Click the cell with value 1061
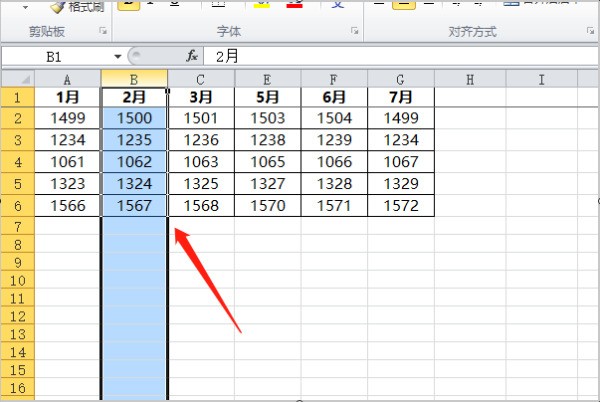600x402 pixels. click(x=67, y=162)
